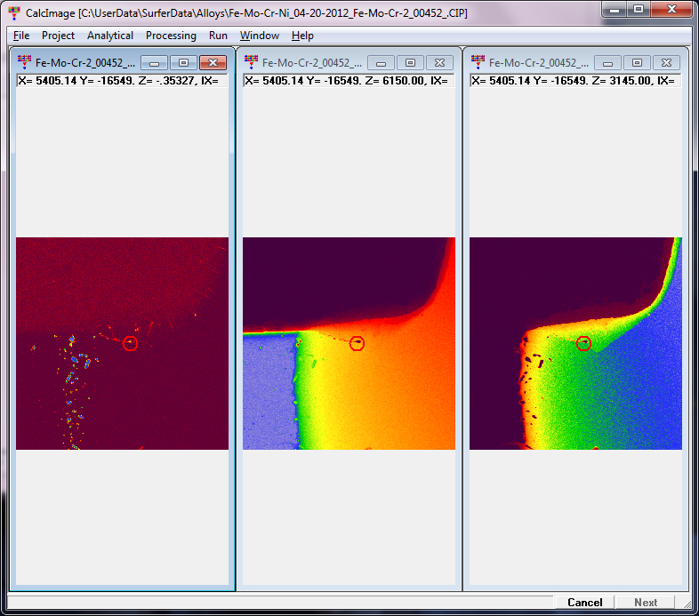The width and height of the screenshot is (699, 616).
Task: Open the Processing menu
Action: (x=171, y=36)
